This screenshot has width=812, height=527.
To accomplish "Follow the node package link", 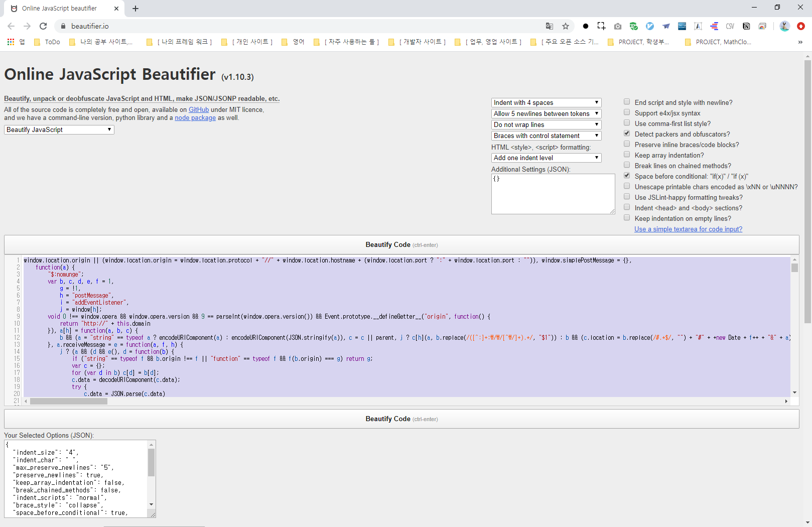I will [195, 117].
